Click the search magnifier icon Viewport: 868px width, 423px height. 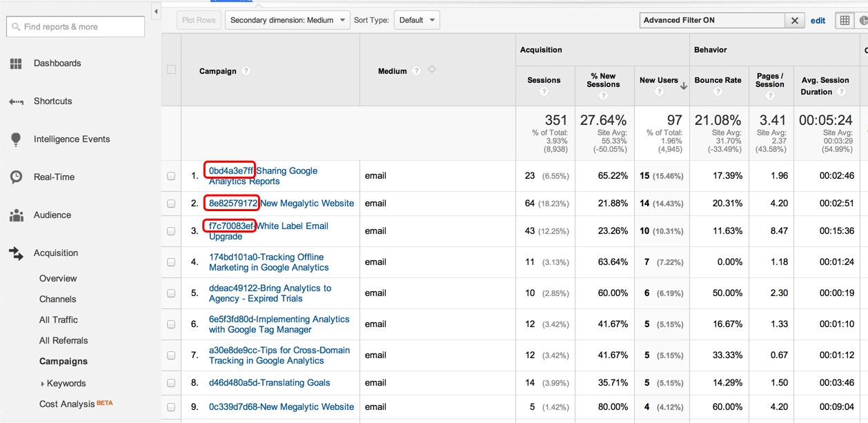[16, 27]
